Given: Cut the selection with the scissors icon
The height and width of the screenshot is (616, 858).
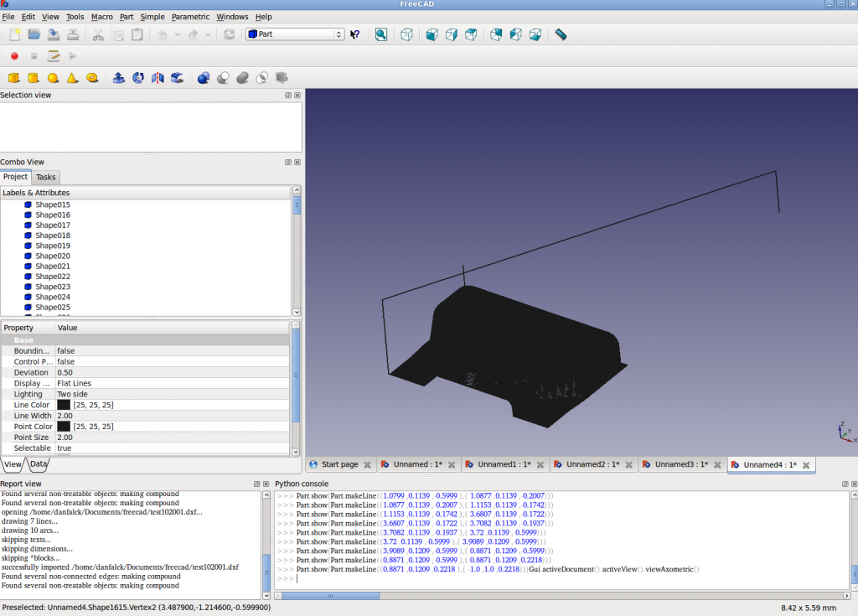Looking at the screenshot, I should 98,34.
